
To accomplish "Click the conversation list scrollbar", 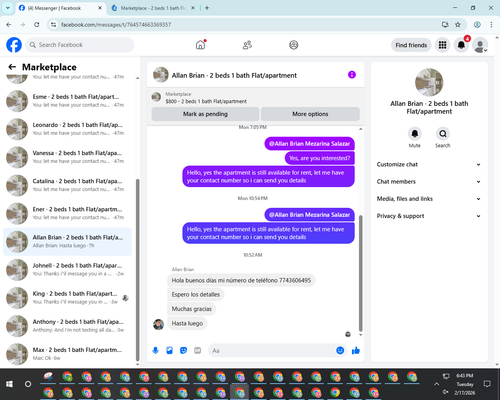I will point(138,270).
